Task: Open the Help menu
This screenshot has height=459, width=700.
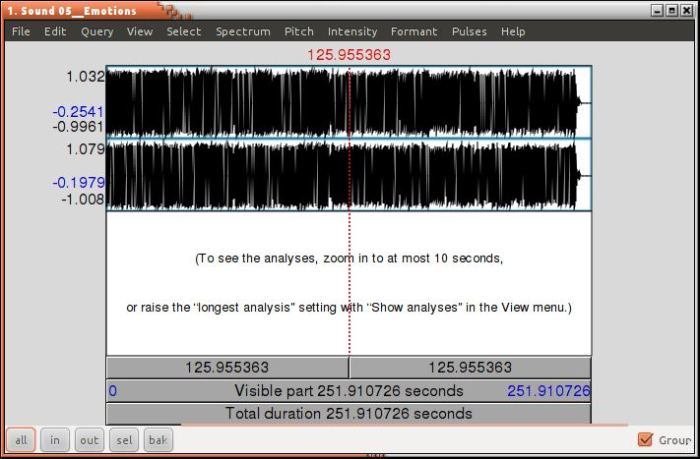Action: [x=512, y=32]
